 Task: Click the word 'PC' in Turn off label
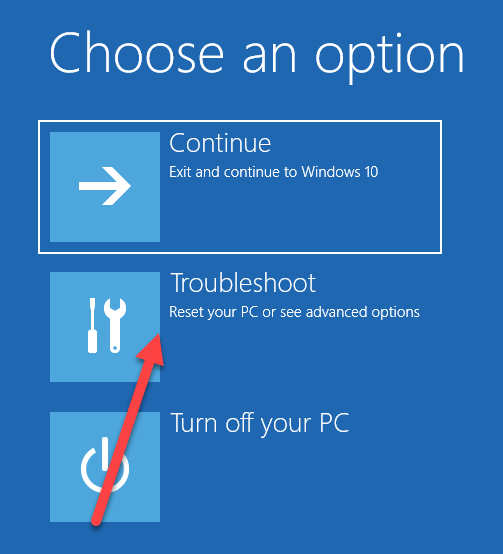(x=334, y=423)
